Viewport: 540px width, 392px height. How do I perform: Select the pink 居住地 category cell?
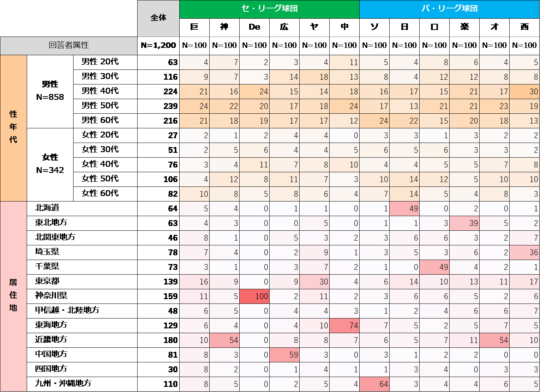13,296
